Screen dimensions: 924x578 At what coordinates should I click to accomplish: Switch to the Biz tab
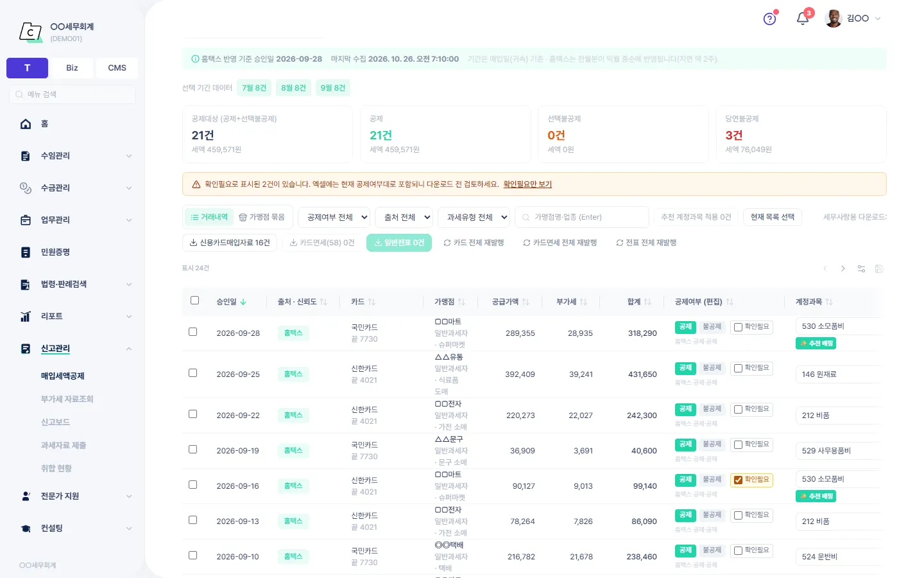(x=72, y=68)
